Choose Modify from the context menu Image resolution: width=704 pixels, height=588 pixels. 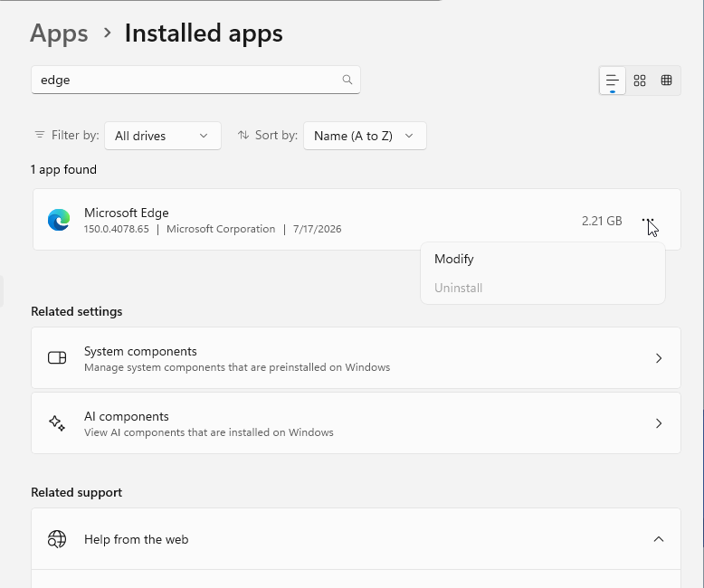543,259
